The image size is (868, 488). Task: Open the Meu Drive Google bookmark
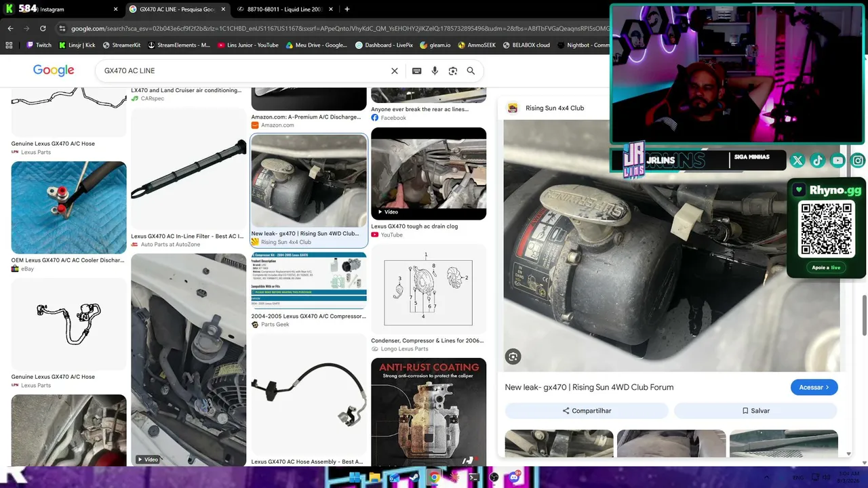point(317,45)
